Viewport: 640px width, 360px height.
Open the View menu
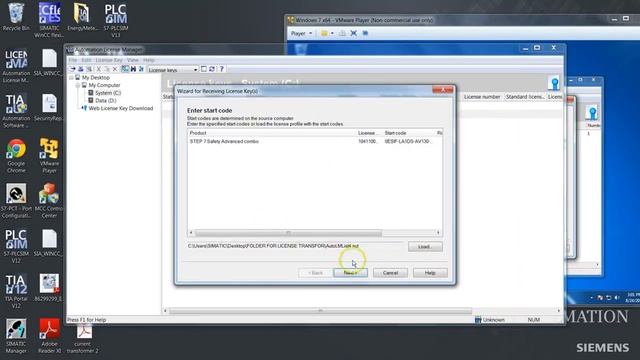[x=133, y=60]
